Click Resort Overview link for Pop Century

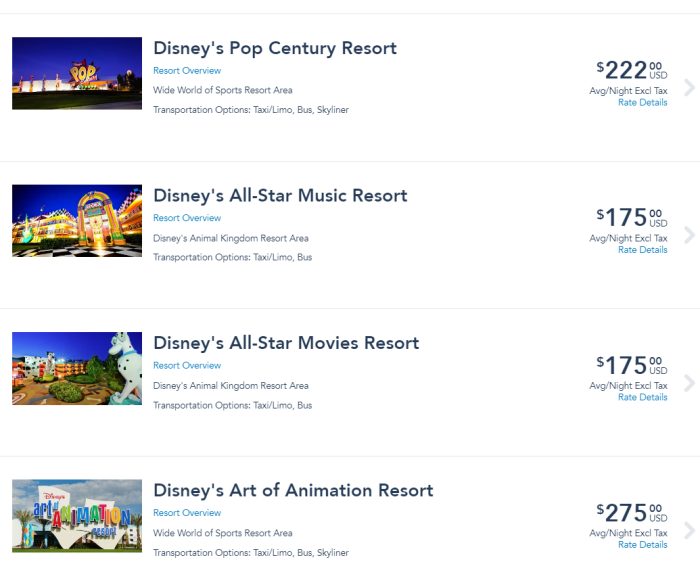(x=187, y=71)
